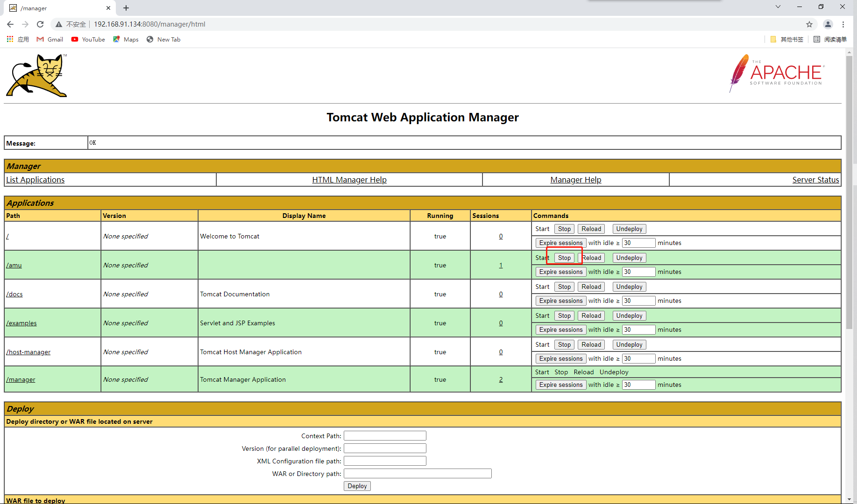Image resolution: width=857 pixels, height=504 pixels.
Task: Click the Tomcat cat logo
Action: [x=36, y=76]
